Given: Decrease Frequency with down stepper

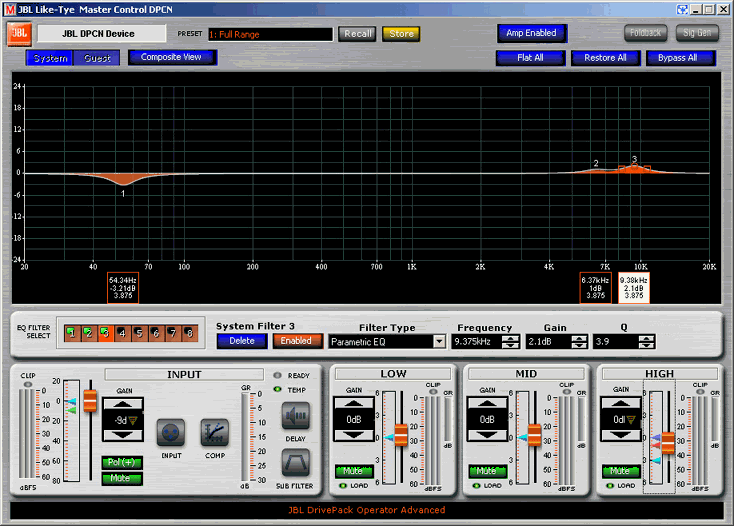Looking at the screenshot, I should coord(510,345).
